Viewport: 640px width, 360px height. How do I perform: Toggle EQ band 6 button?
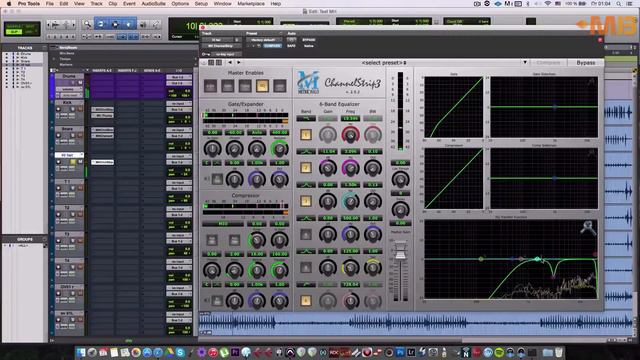click(306, 301)
